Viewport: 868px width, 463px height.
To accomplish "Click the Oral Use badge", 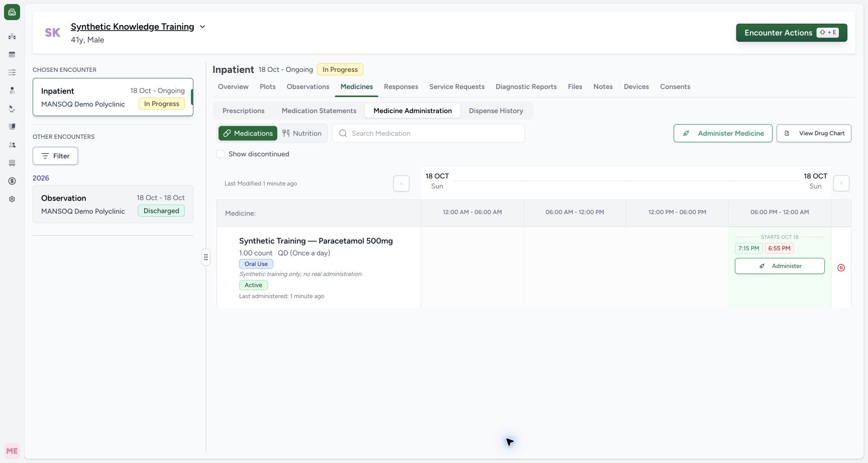I will 256,264.
